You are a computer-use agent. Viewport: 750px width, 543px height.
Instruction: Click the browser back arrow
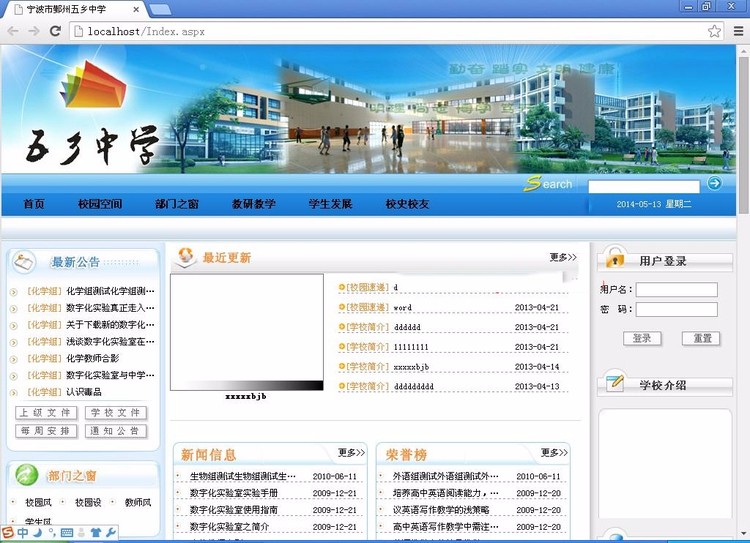[x=13, y=31]
